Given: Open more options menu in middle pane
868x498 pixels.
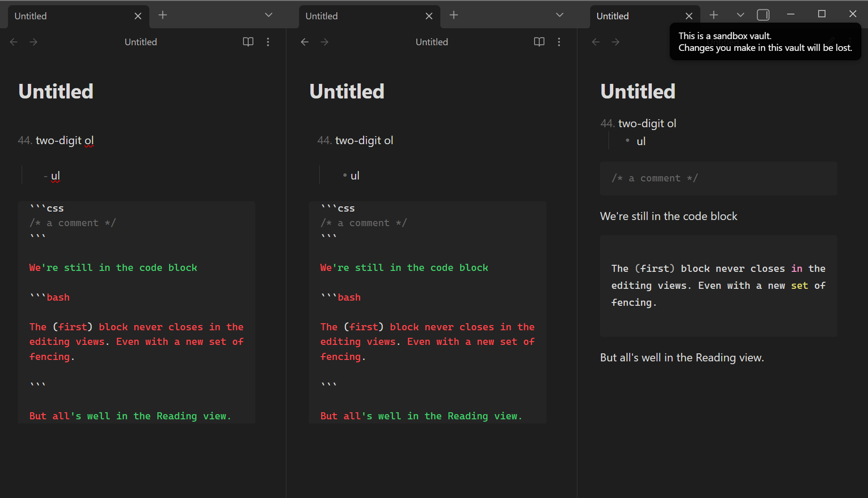Looking at the screenshot, I should point(559,42).
